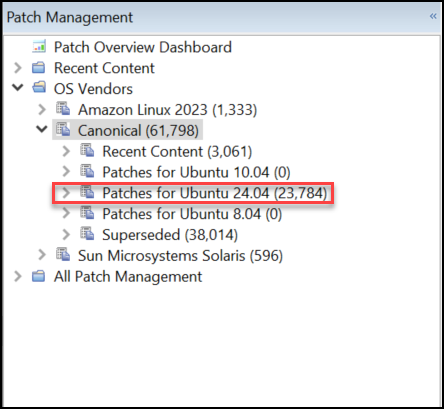This screenshot has height=409, width=444.
Task: Expand the top-level Recent Content node
Action: [18, 68]
